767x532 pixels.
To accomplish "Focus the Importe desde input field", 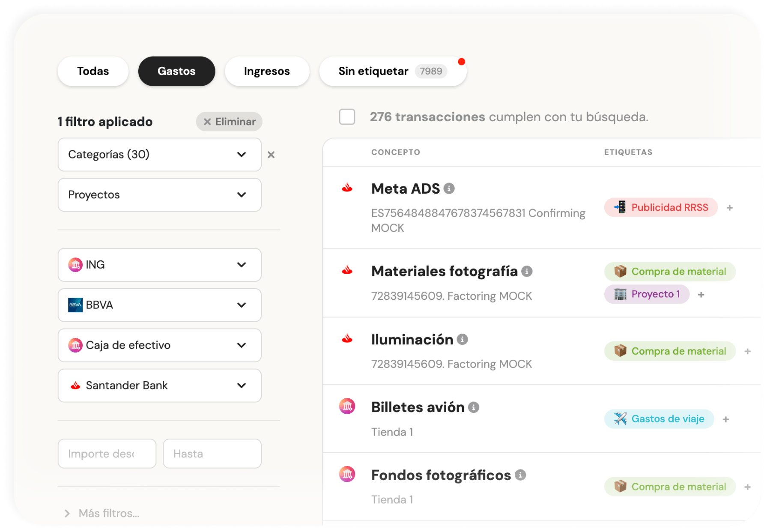I will tap(107, 454).
